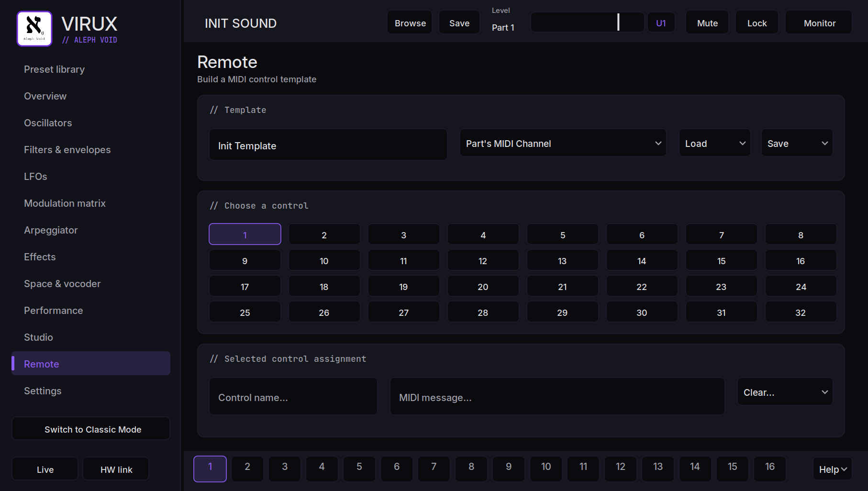868x491 pixels.
Task: Switch to part 16 in bottom bar
Action: tap(770, 469)
